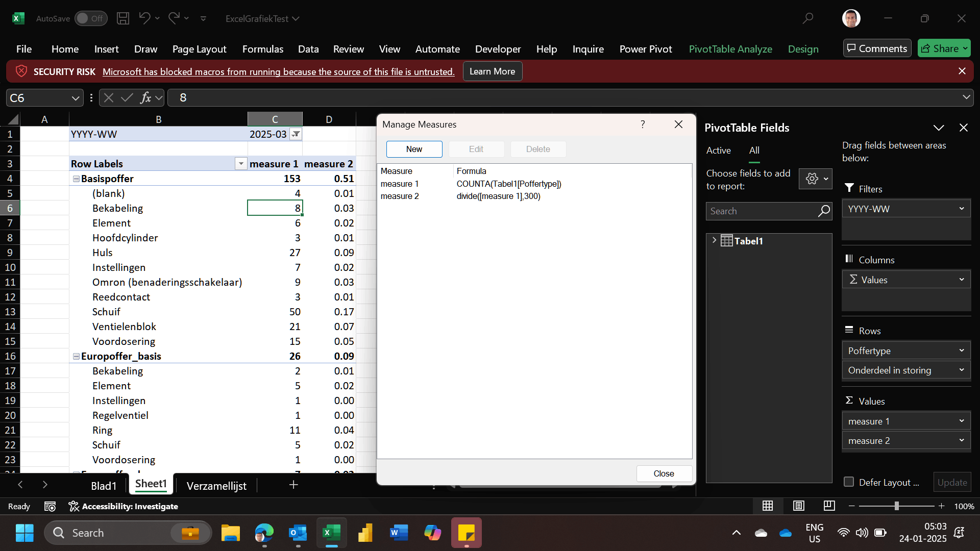Switch to the Verzamellijst sheet tab

tap(216, 486)
